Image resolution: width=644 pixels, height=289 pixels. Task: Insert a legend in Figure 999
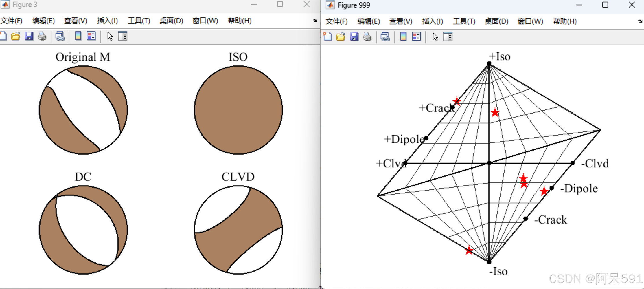[x=416, y=37]
